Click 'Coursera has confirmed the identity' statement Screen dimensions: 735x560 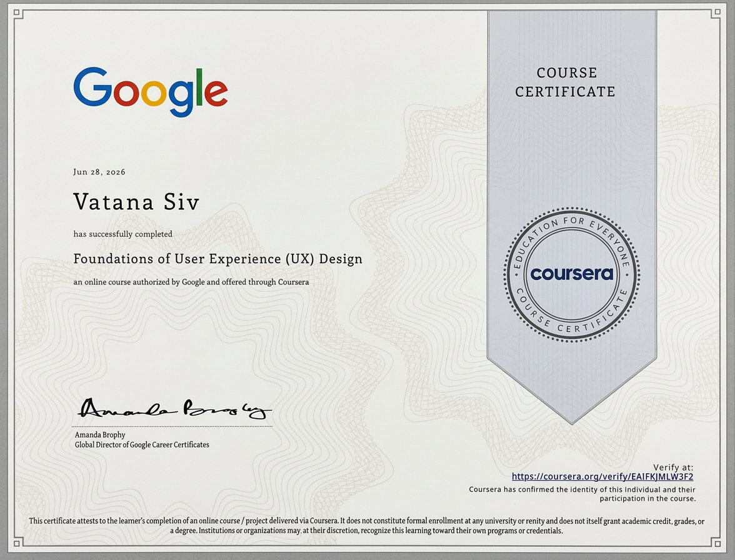pyautogui.click(x=582, y=494)
